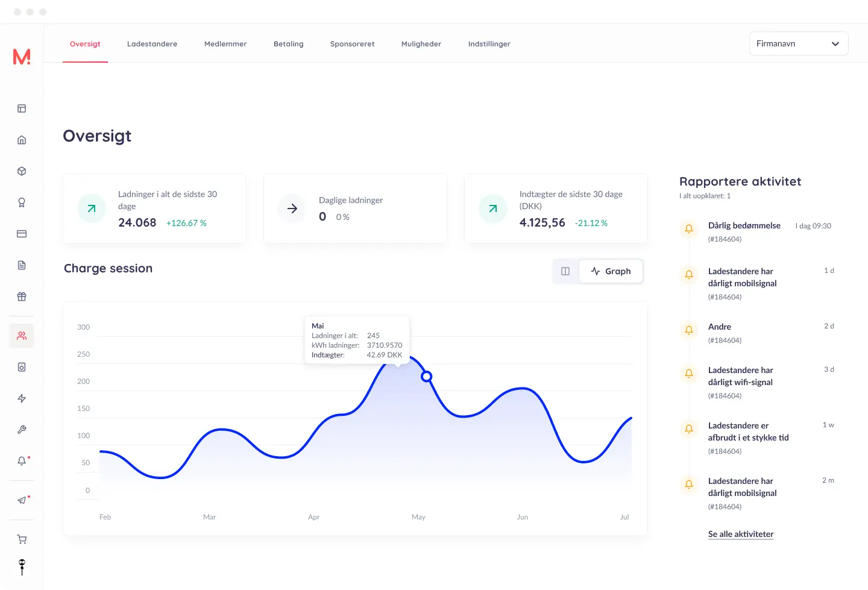868x590 pixels.
Task: Switch to the Medlemmer tab
Action: (225, 44)
